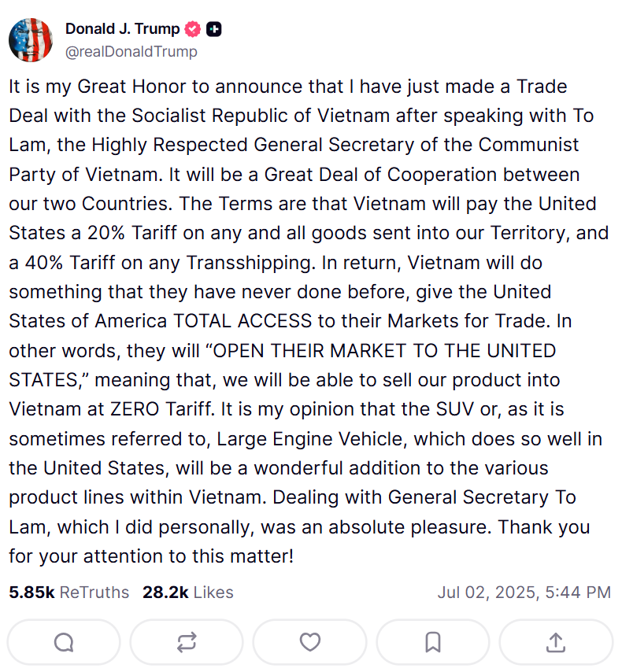Click the black plus badge beside the name
The image size is (622, 672).
pyautogui.click(x=214, y=29)
